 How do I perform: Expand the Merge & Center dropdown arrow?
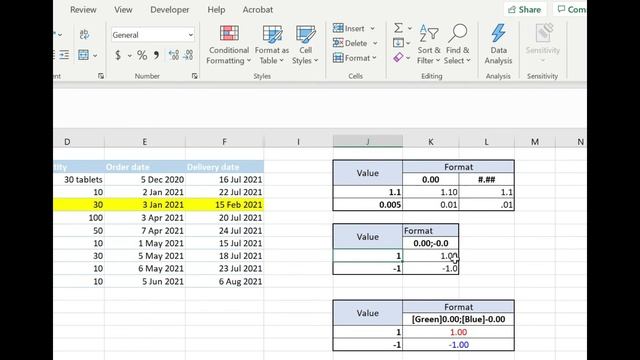click(x=95, y=55)
